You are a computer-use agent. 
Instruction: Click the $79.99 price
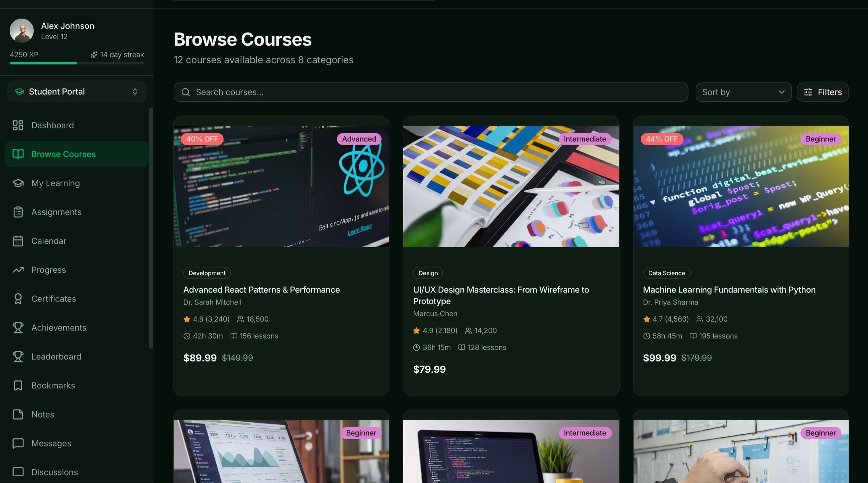(429, 370)
